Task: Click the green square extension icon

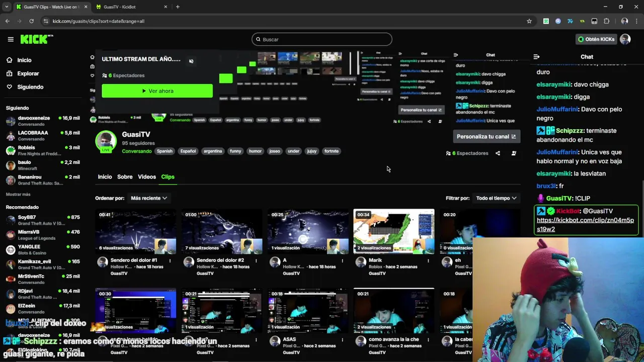Action: tap(546, 21)
